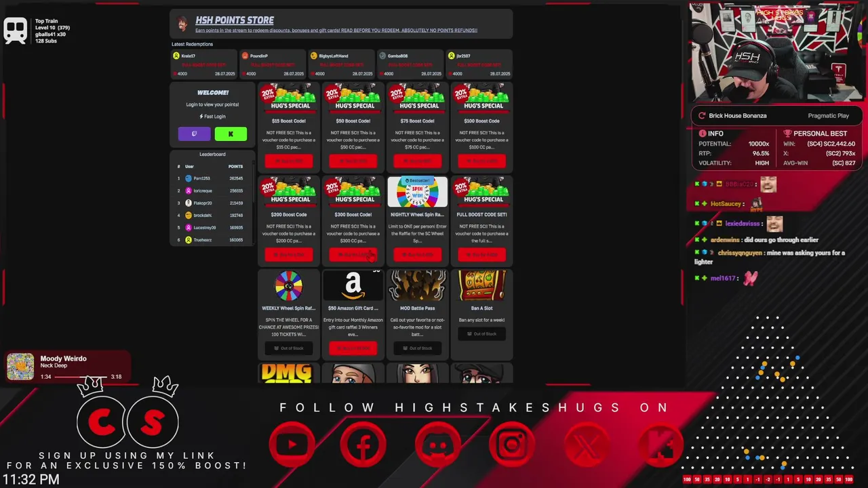Screen dimensions: 868x488
Task: Buy the NIGHTLY Wheel Spin Raffle entry
Action: tap(418, 254)
